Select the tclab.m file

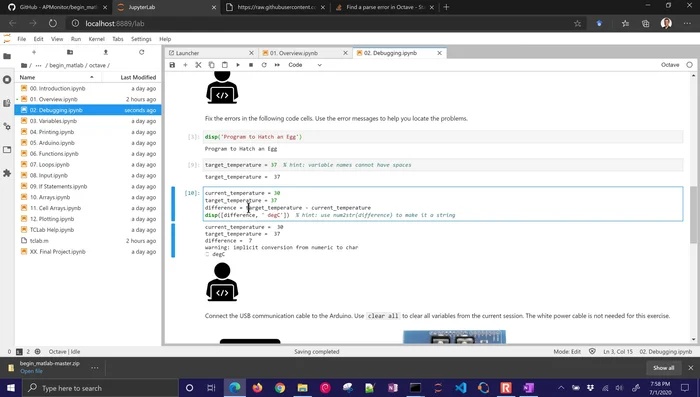click(x=88, y=241)
